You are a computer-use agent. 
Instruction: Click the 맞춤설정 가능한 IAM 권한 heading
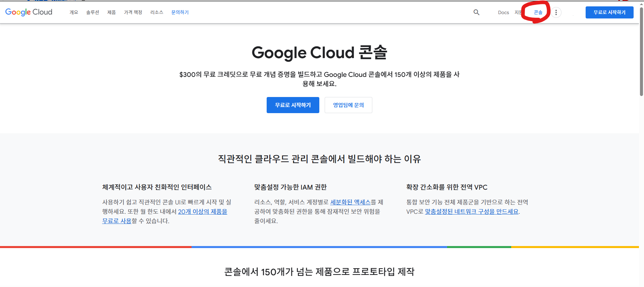[x=290, y=187]
